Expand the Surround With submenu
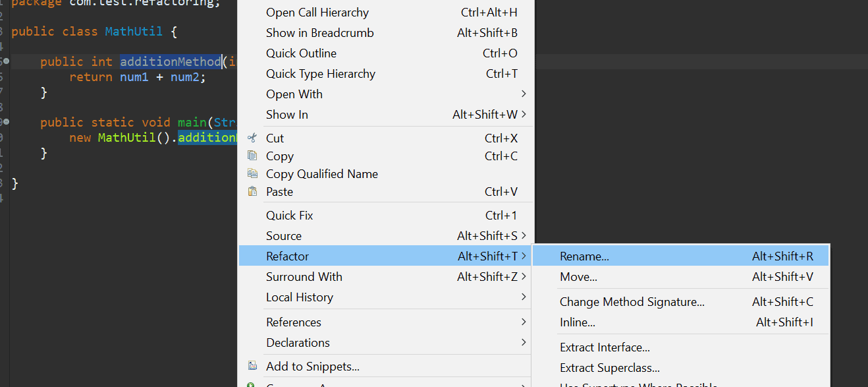Image resolution: width=868 pixels, height=387 pixels. tap(385, 277)
